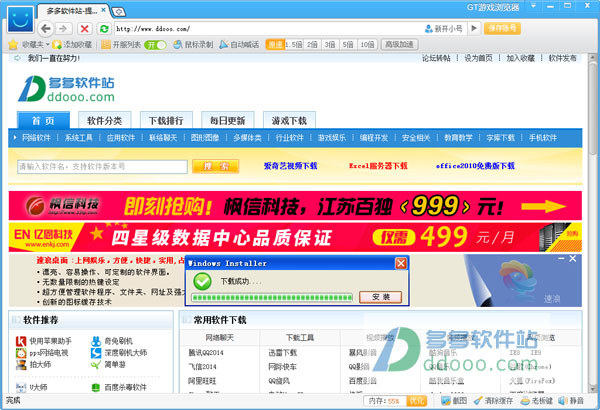Open the 自动喊话 auto shout tool
This screenshot has height=410, width=600.
(239, 45)
